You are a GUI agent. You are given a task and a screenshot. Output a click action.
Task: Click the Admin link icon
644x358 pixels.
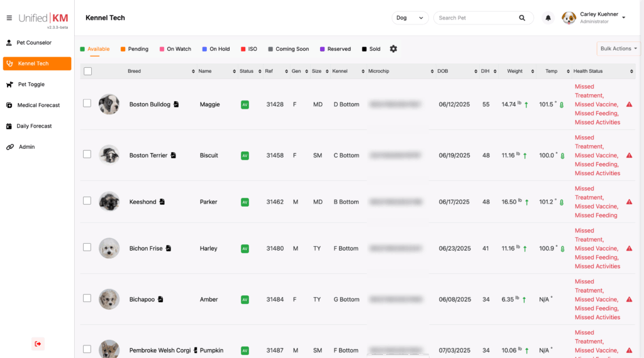pyautogui.click(x=10, y=147)
